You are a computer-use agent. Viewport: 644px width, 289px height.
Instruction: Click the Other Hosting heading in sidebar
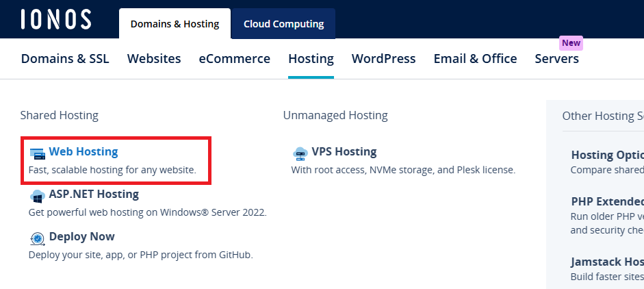pyautogui.click(x=603, y=116)
